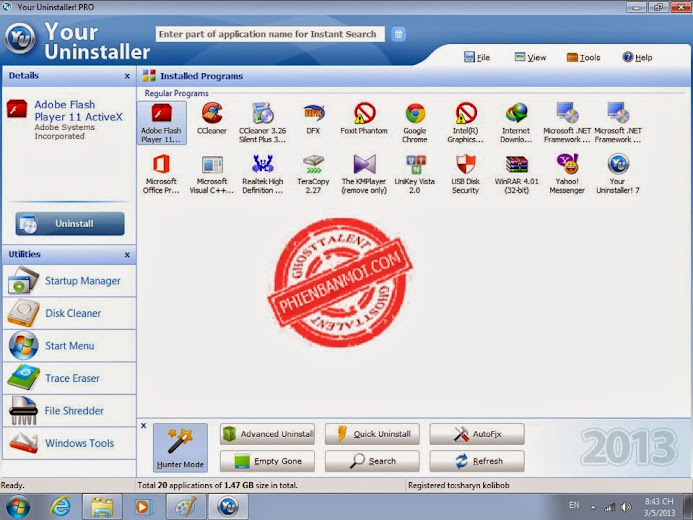Select Adobe Flash Player 11 program icon
The image size is (693, 520).
point(161,123)
